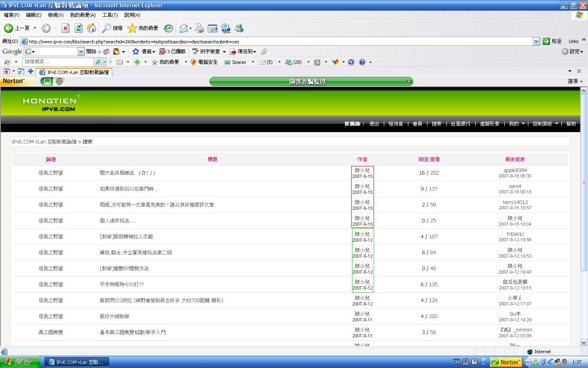Click the Print icon on the toolbar

[x=199, y=28]
